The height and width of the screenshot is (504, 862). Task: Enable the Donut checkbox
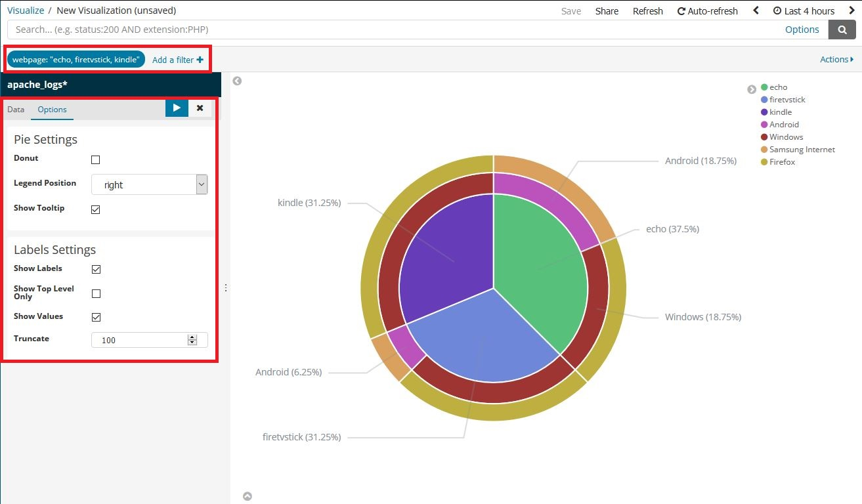(x=96, y=159)
